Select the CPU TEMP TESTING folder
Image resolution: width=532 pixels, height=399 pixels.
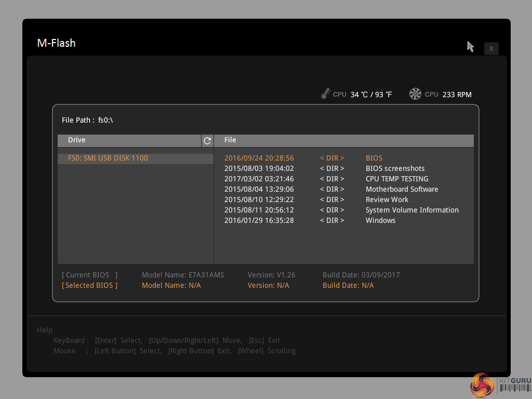tap(397, 179)
